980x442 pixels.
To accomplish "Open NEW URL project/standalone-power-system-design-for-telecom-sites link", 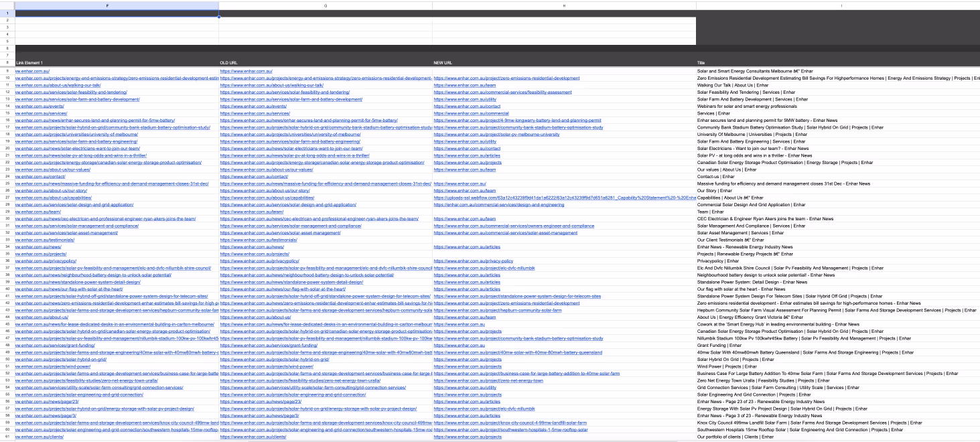I will (x=517, y=296).
